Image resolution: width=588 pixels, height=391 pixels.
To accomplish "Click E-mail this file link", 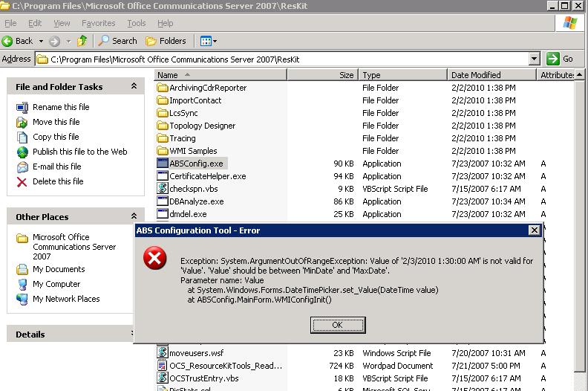I will 57,167.
